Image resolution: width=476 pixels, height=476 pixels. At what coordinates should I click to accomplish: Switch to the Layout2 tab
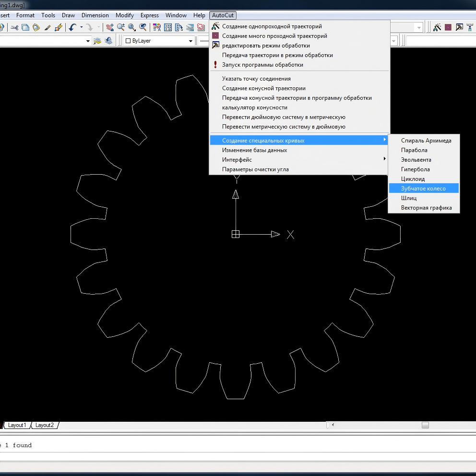[x=45, y=425]
